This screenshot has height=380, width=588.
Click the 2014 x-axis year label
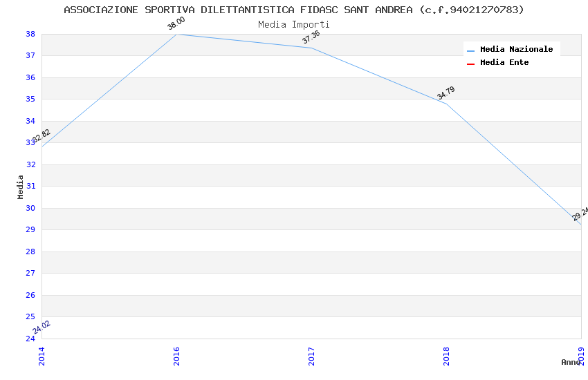click(x=42, y=357)
